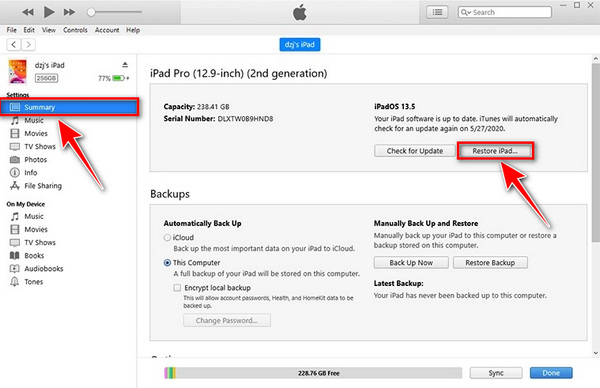Select Summary in Settings sidebar
600x388 pixels.
pos(69,107)
